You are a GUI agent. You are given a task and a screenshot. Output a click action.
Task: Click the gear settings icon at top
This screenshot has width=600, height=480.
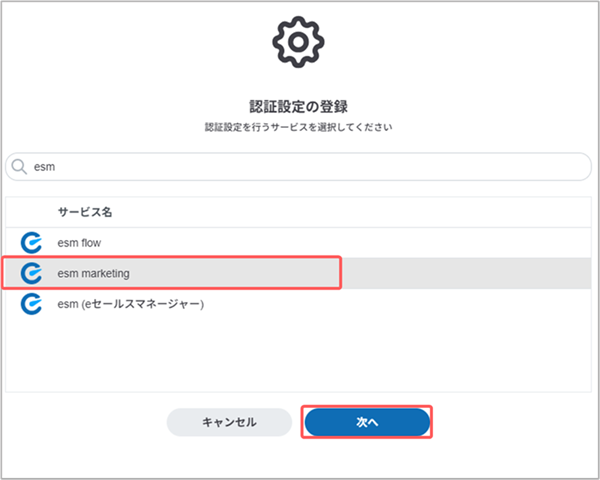(299, 42)
